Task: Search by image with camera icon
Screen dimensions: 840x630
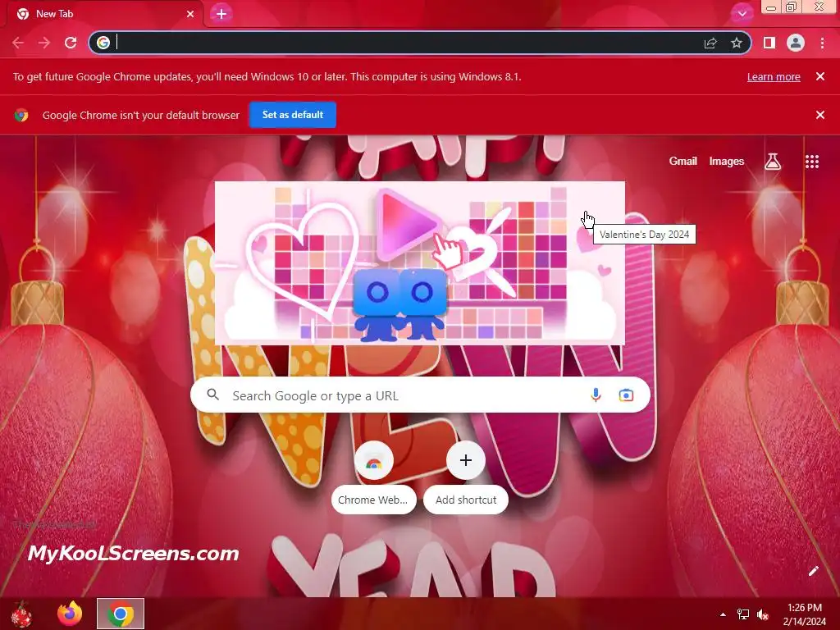Action: pyautogui.click(x=626, y=395)
